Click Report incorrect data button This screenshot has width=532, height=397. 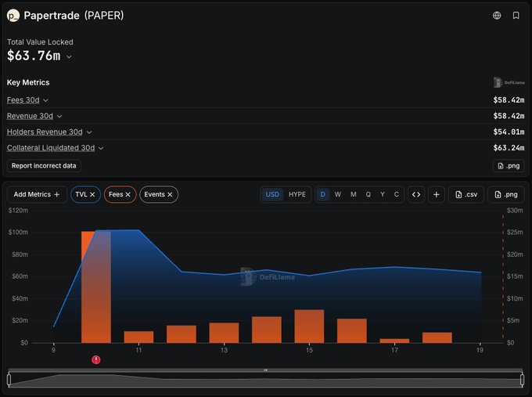44,166
